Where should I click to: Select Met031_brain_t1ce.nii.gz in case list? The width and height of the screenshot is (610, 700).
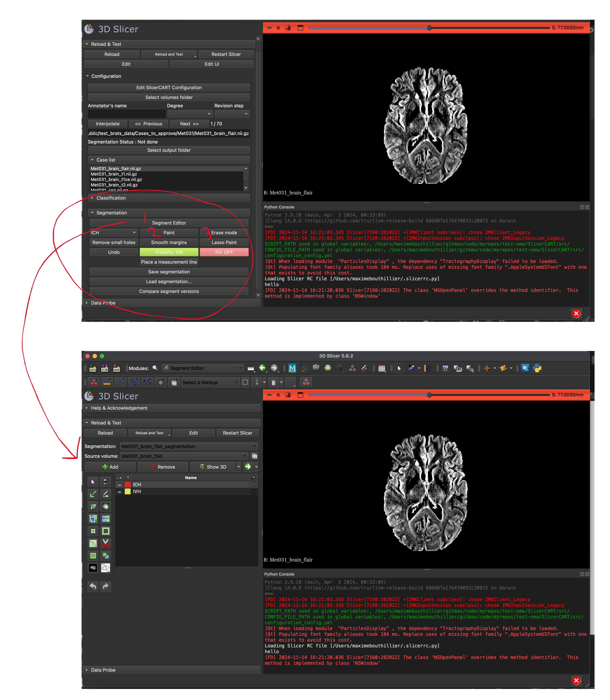tap(116, 179)
